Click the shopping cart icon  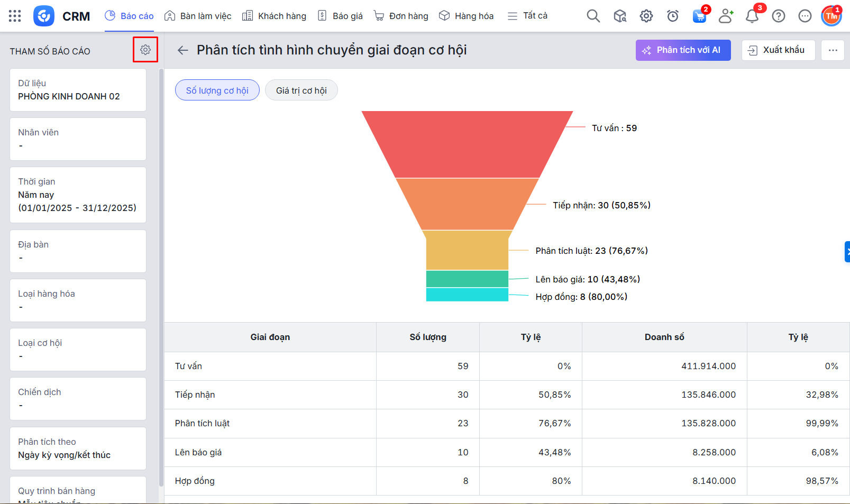[699, 16]
